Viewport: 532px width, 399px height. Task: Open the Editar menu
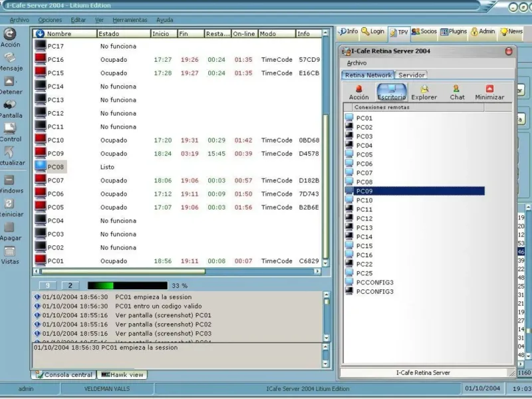point(78,20)
